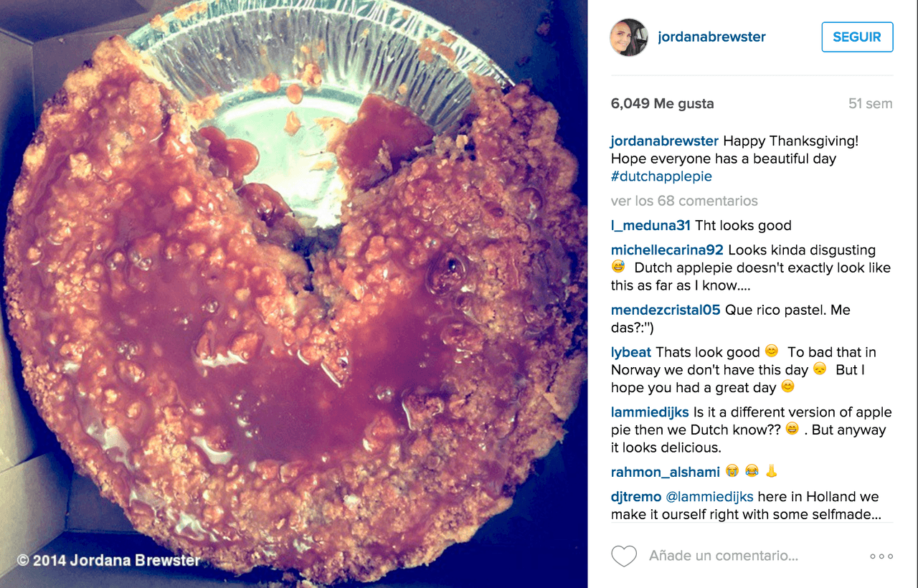Open jordanabrewster's profile avatar
This screenshot has width=918, height=588.
point(629,37)
